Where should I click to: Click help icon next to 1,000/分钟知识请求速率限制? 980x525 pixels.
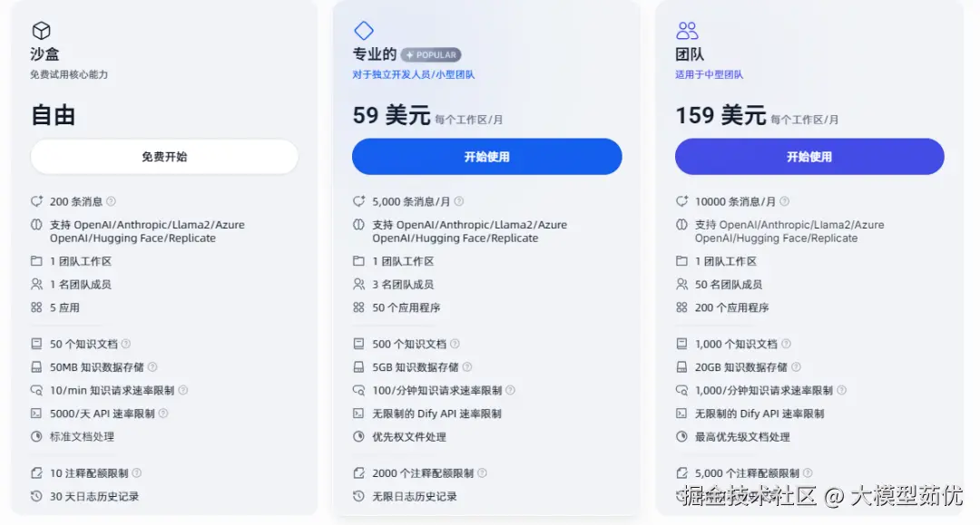click(x=841, y=391)
